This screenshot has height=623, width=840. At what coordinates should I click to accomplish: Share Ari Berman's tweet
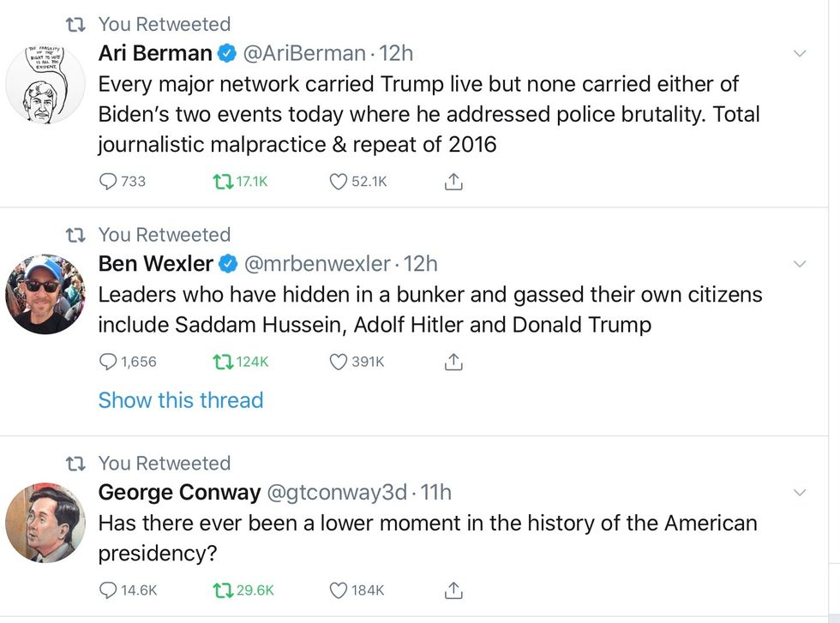tap(453, 181)
